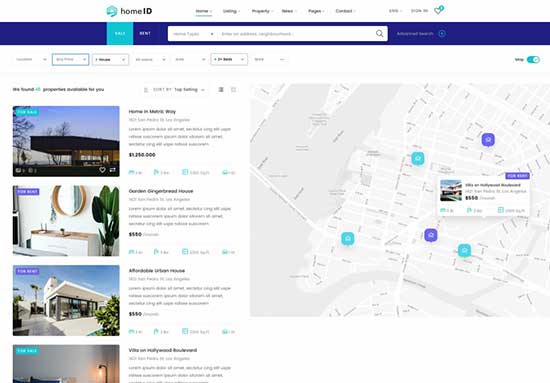Click bedroom icon for Home in Metric Way
Image resolution: width=550 pixels, height=383 pixels.
pyautogui.click(x=132, y=172)
